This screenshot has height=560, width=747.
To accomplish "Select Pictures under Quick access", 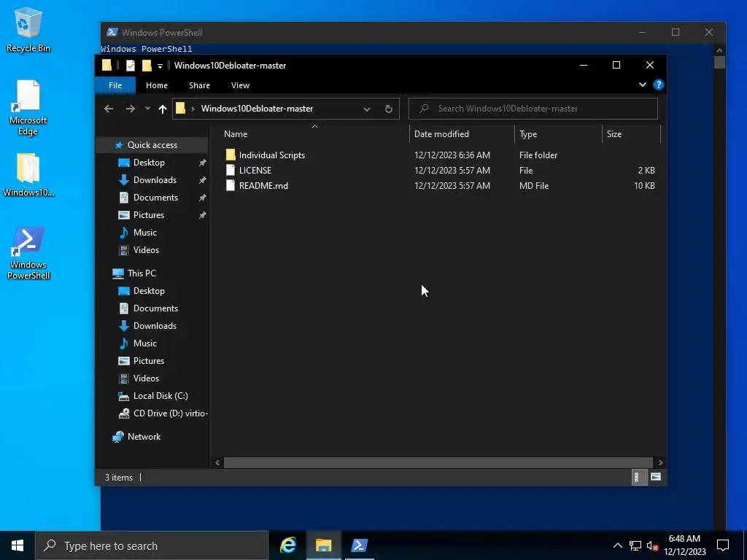I will point(149,215).
